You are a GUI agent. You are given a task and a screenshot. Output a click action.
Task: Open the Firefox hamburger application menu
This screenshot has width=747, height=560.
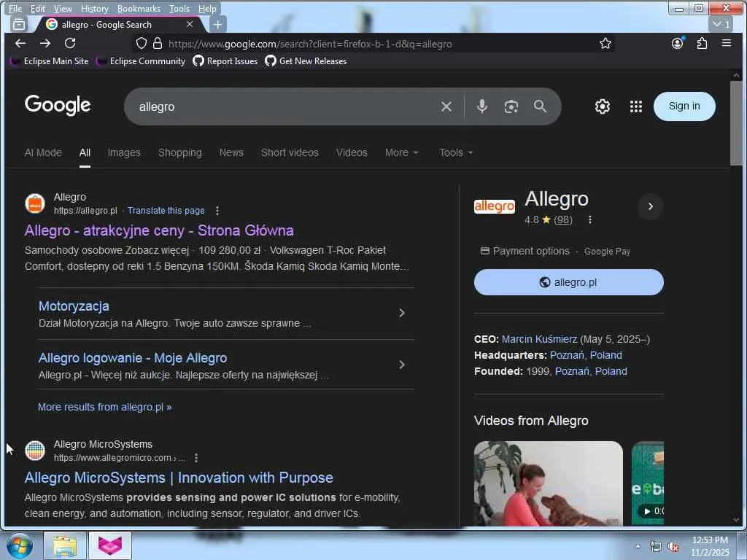[726, 43]
